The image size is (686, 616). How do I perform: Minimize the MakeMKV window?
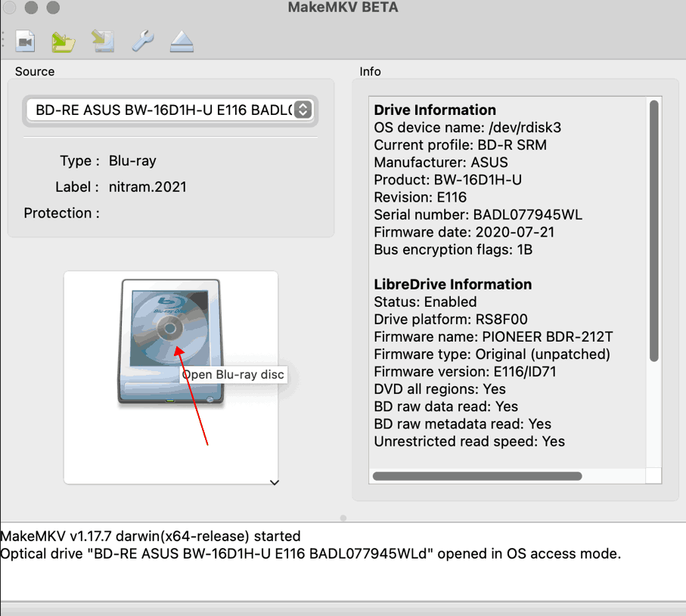[x=32, y=8]
